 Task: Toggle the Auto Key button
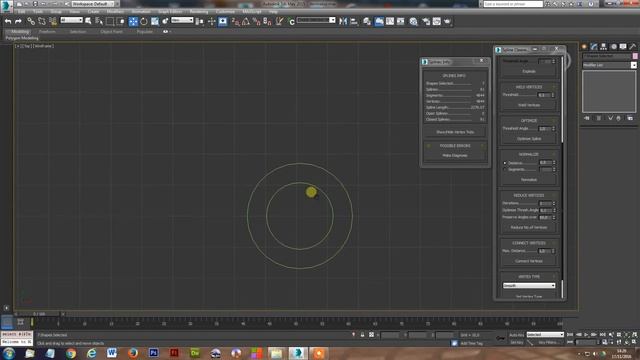click(x=516, y=335)
